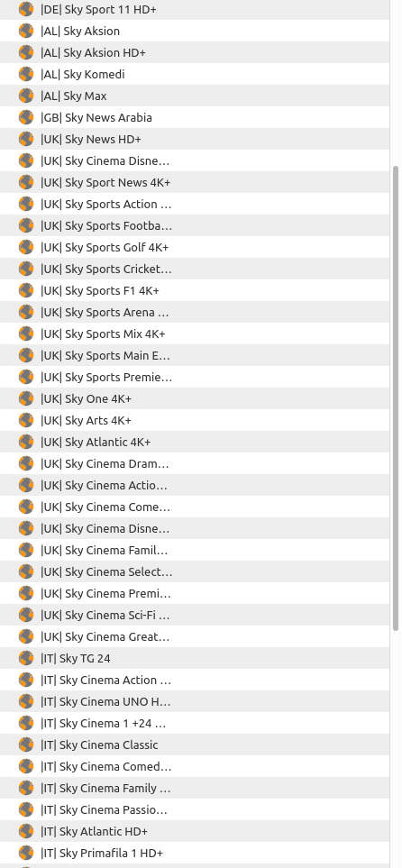Open |IT| Sky Atlantic HD+ channel
The height and width of the screenshot is (868, 402).
point(195,831)
